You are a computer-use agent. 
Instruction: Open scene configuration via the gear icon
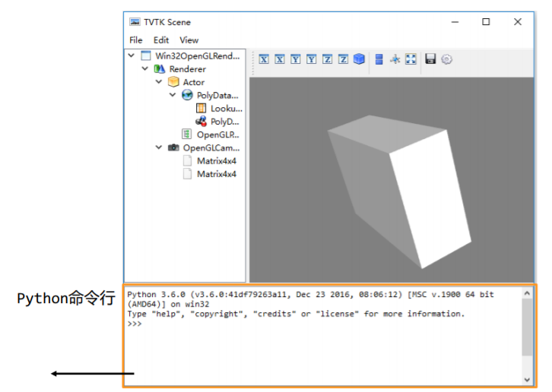point(447,59)
